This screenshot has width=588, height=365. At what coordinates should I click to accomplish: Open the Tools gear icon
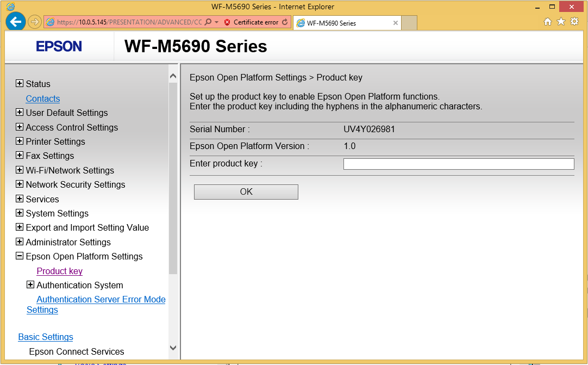click(574, 22)
